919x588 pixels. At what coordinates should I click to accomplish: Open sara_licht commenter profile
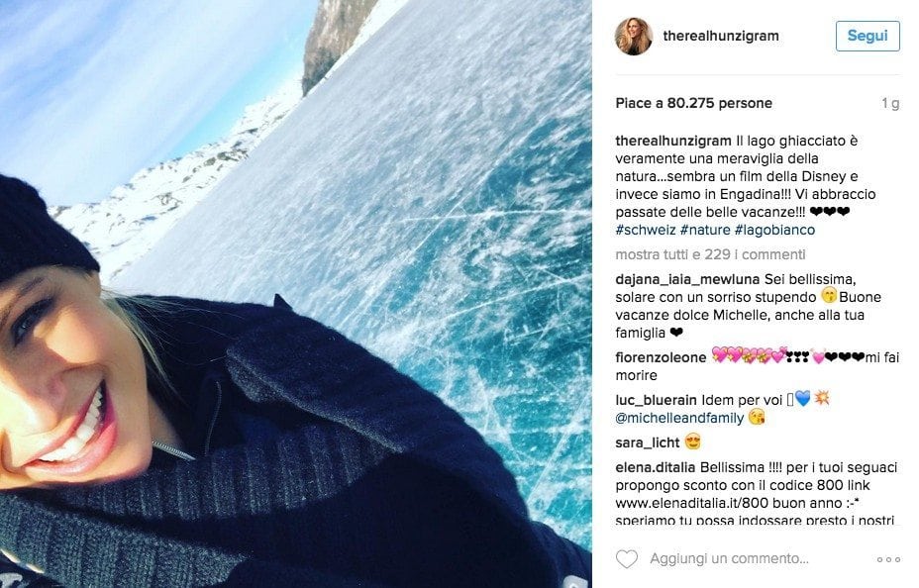click(x=647, y=442)
